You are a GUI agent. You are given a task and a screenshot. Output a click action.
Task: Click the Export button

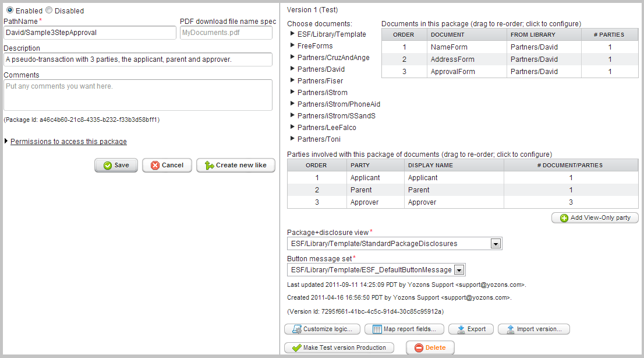pos(470,329)
